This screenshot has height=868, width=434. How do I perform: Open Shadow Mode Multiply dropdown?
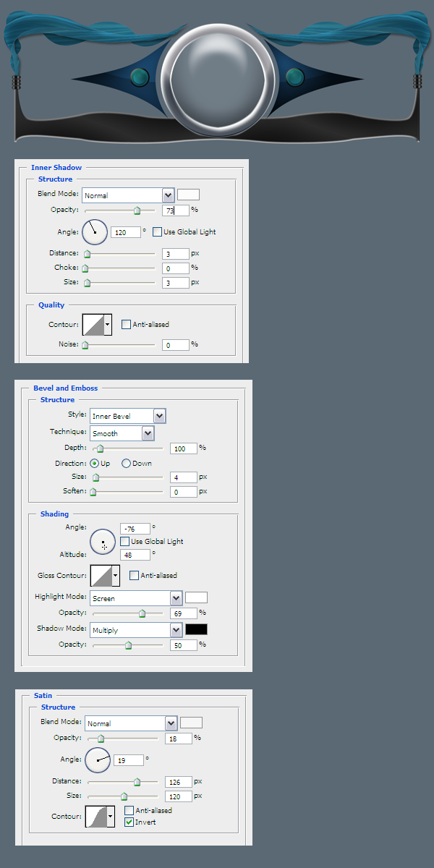point(135,630)
